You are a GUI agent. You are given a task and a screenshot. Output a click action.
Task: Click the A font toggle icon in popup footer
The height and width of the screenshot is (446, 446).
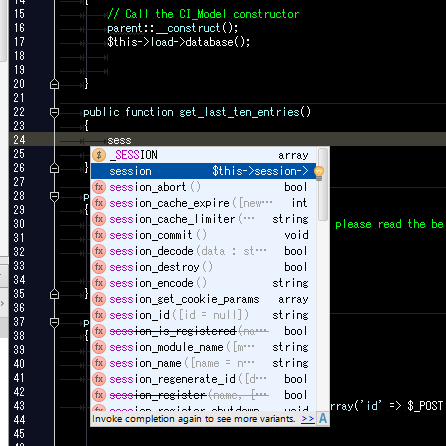323,418
